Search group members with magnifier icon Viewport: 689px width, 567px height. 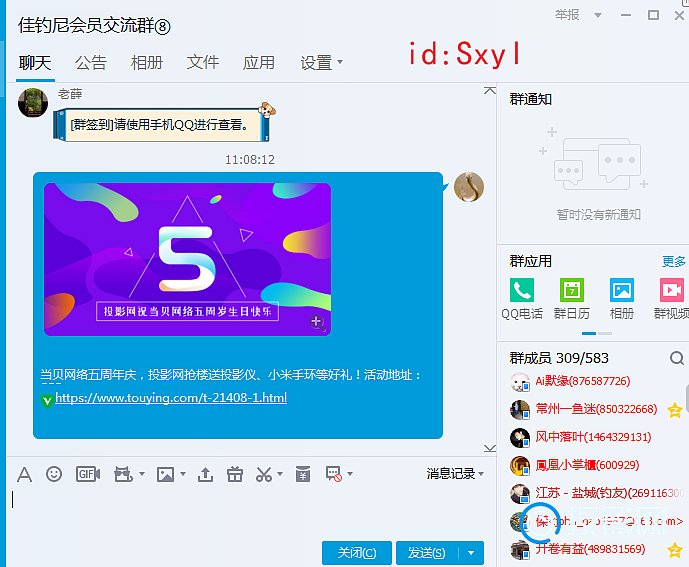coord(677,358)
